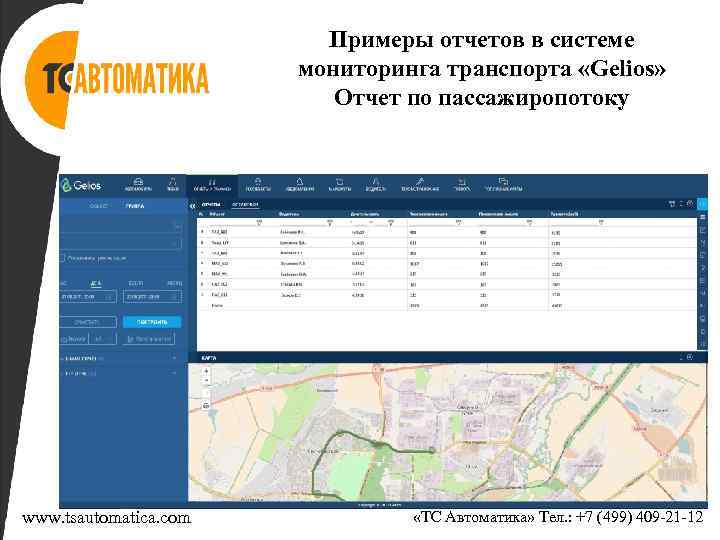This screenshot has height=540, width=720.
Task: Open the ГРУППА tab in the left panel
Action: click(135, 206)
